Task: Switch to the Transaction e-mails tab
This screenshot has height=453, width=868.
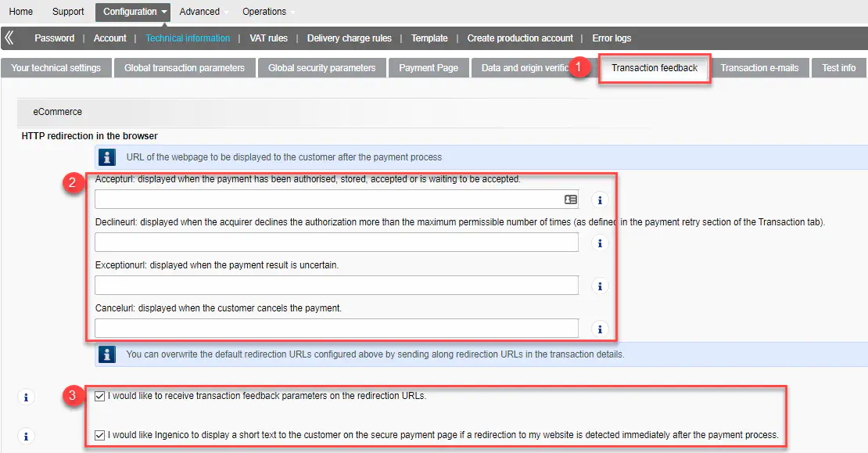Action: tap(759, 68)
